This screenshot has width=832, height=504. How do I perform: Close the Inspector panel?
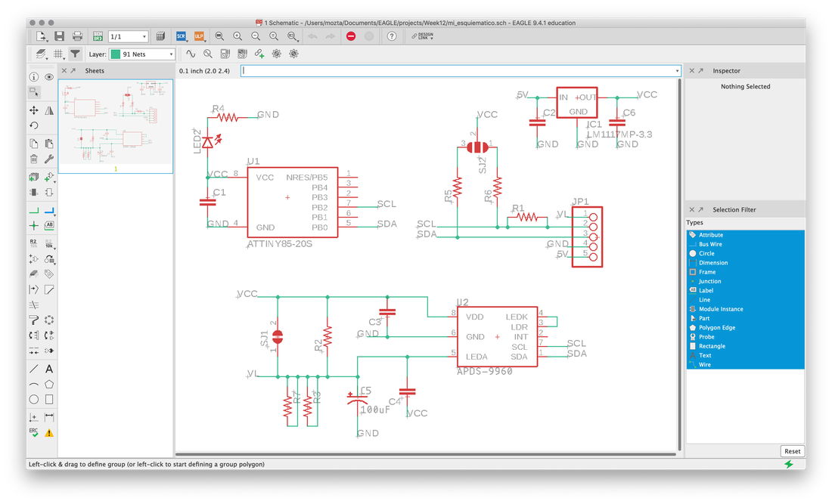pos(691,70)
